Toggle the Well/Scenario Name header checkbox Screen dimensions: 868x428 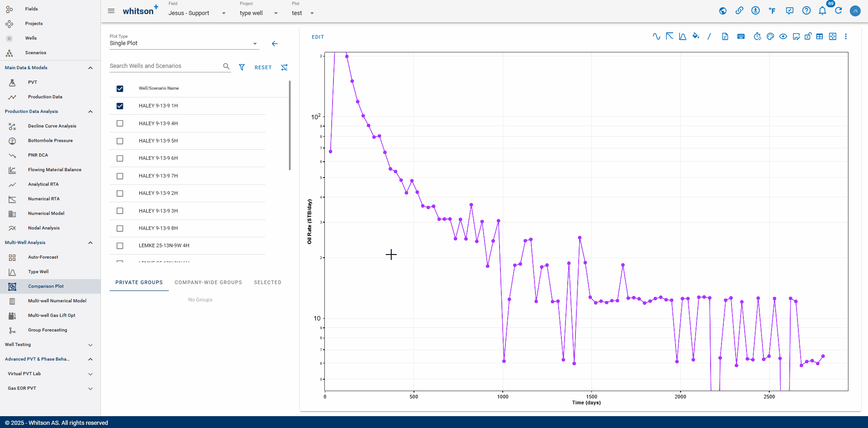(120, 88)
